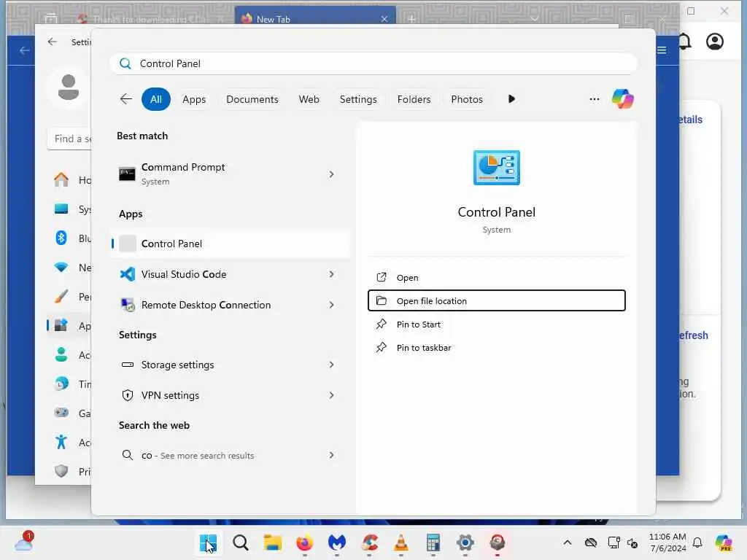Open Calculator from the taskbar
This screenshot has height=560, width=747.
tap(433, 542)
